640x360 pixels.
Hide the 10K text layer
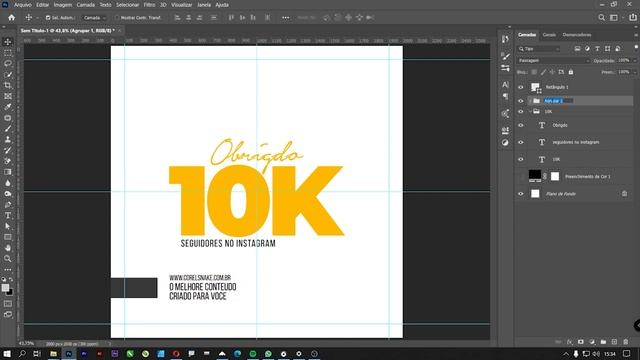click(x=521, y=159)
